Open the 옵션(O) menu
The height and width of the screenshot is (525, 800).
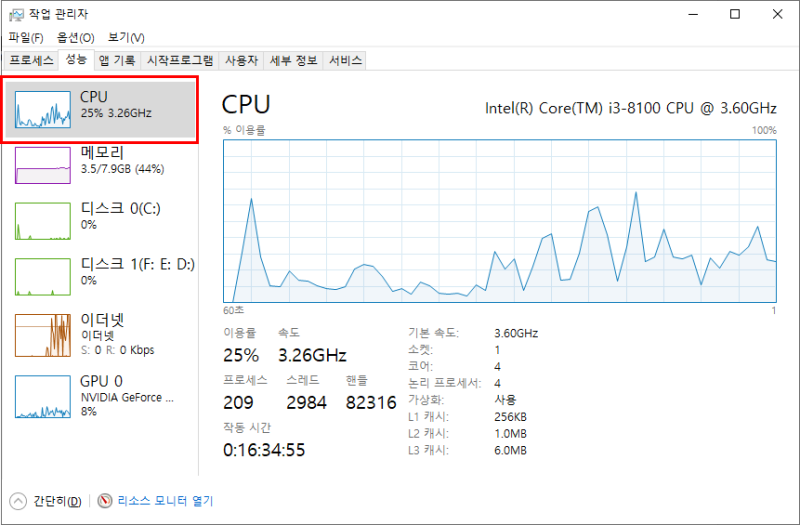pyautogui.click(x=76, y=38)
